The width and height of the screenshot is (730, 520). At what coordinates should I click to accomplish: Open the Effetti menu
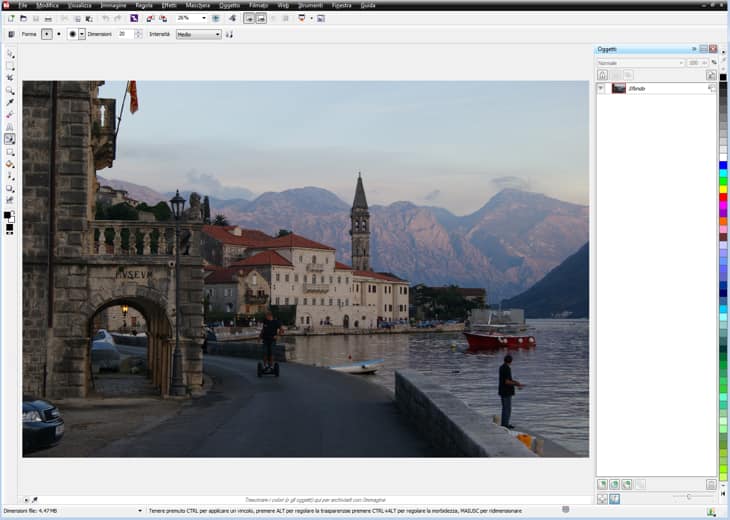pos(169,5)
